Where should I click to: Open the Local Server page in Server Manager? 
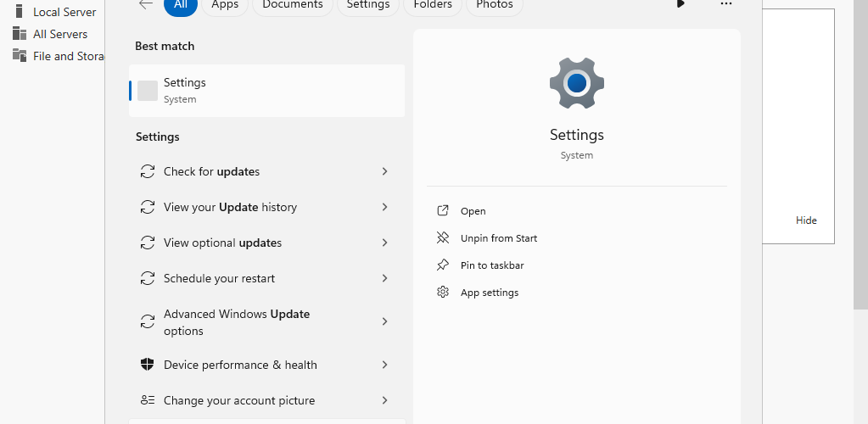64,12
